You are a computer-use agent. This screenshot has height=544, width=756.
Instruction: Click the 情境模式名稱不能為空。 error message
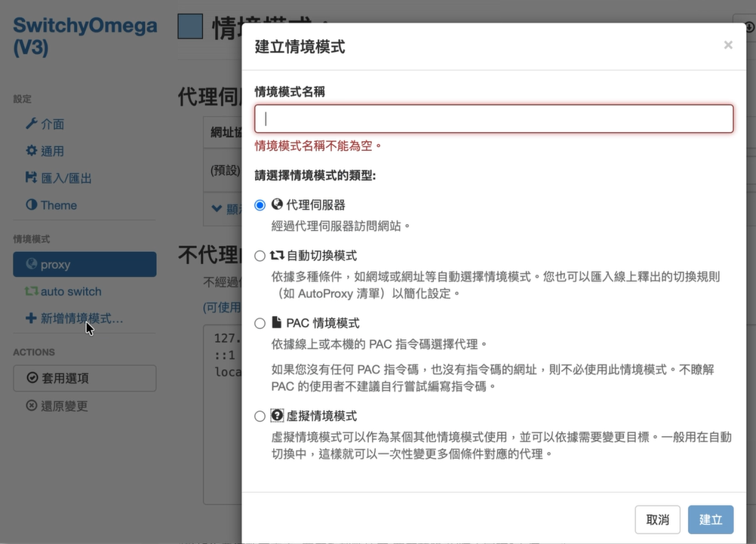coord(318,146)
